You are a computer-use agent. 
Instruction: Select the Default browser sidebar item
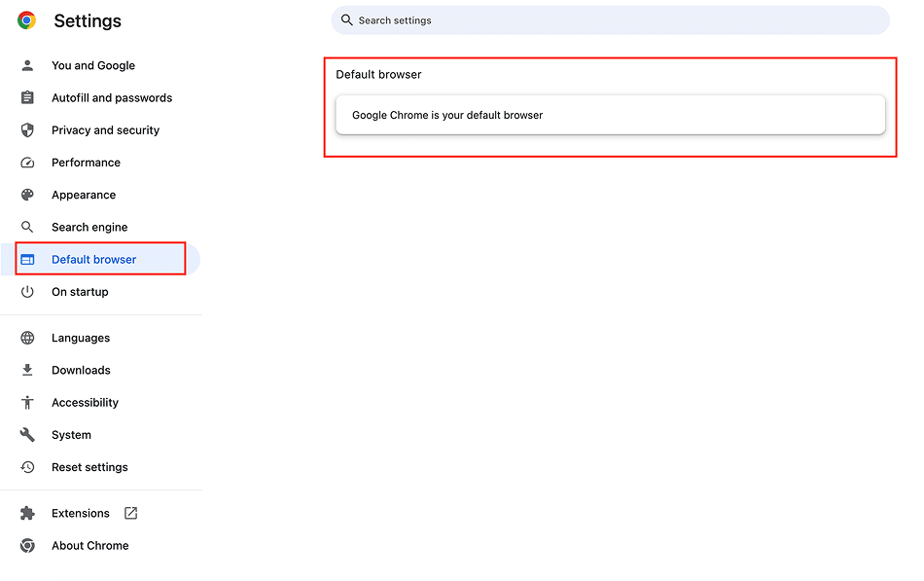(101, 260)
